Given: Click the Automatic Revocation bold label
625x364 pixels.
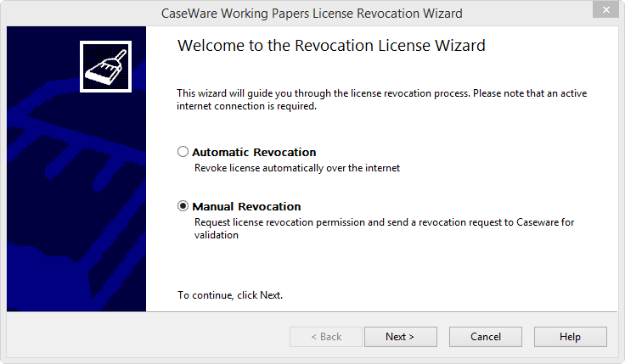Looking at the screenshot, I should click(x=254, y=152).
